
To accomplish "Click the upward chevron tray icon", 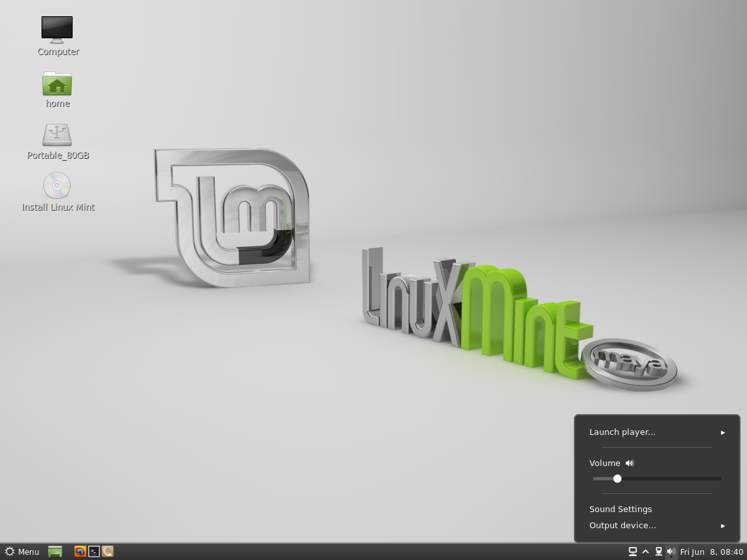I will pyautogui.click(x=646, y=552).
